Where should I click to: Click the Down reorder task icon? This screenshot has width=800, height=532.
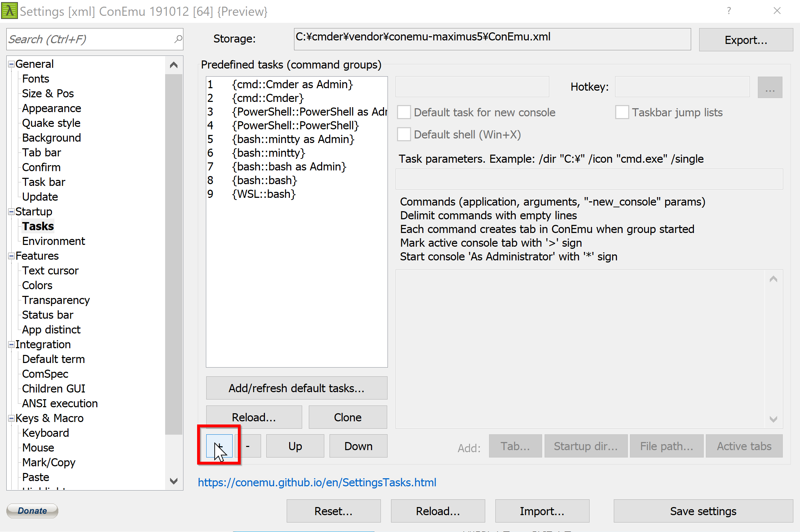point(357,446)
